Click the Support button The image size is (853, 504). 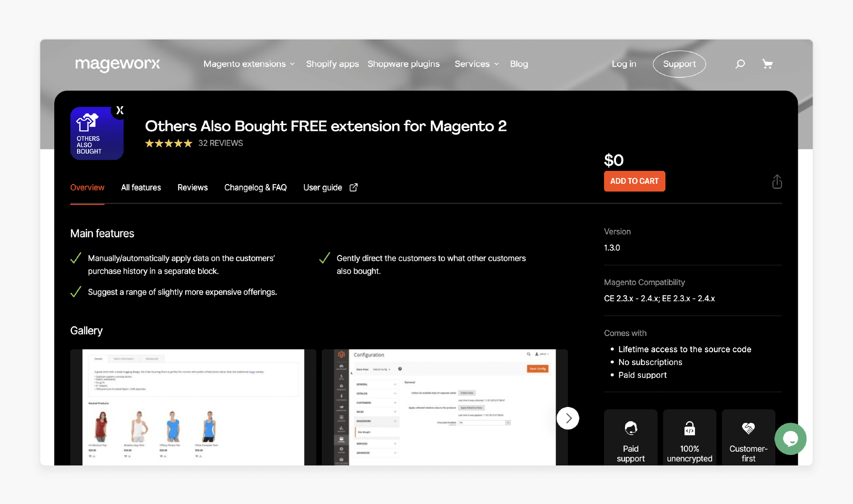coord(679,64)
